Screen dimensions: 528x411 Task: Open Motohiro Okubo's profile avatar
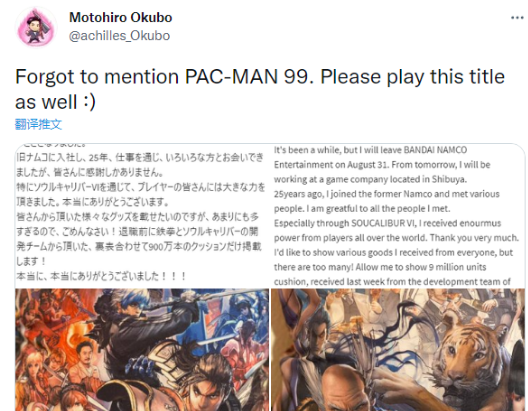click(x=36, y=28)
